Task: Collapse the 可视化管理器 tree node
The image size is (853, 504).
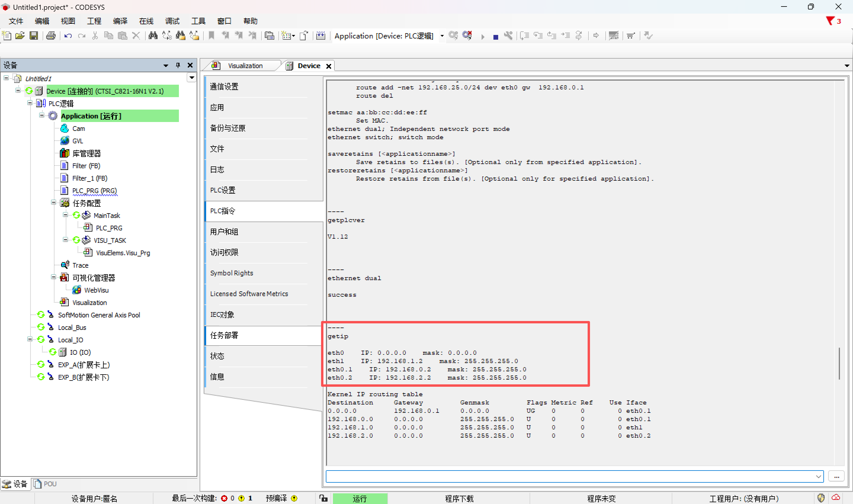Action: coord(53,277)
